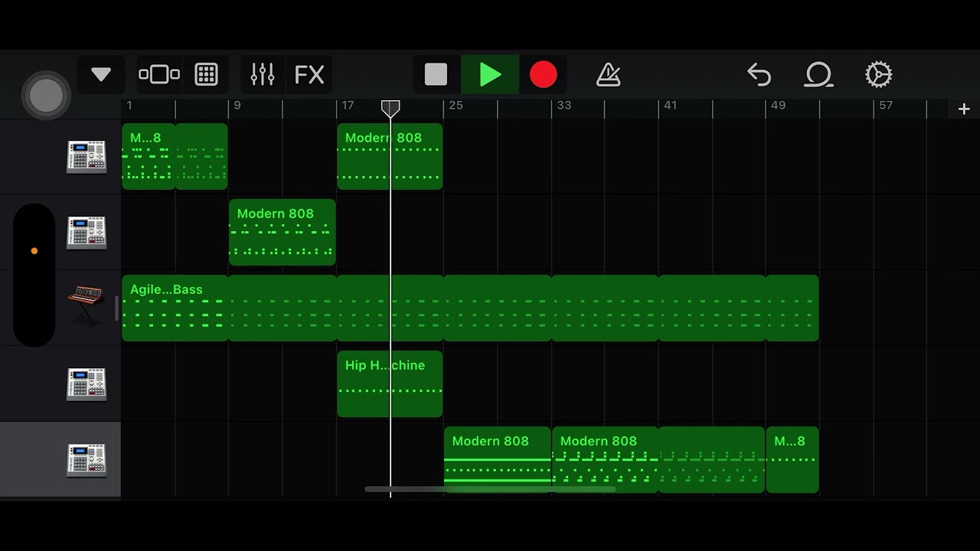Toggle the metronome
The image size is (980, 551).
(608, 75)
